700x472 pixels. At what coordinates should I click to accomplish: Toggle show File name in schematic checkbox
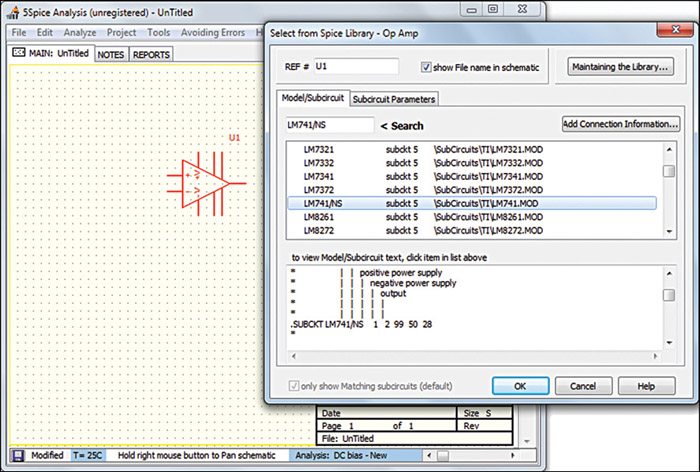click(426, 68)
